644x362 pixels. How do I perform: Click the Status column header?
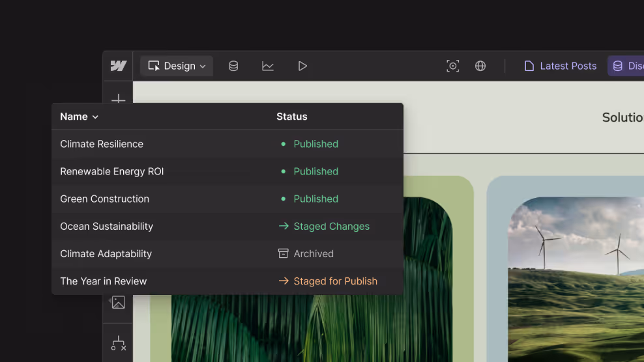(x=291, y=117)
